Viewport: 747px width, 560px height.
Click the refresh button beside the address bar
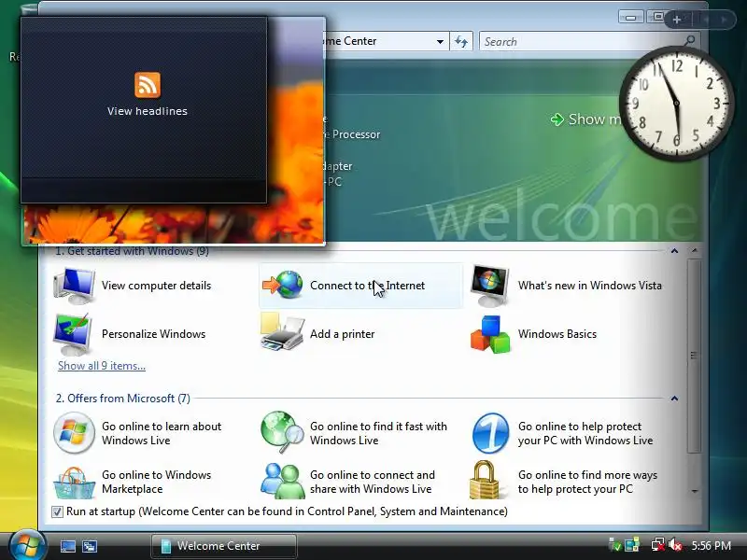pyautogui.click(x=460, y=41)
